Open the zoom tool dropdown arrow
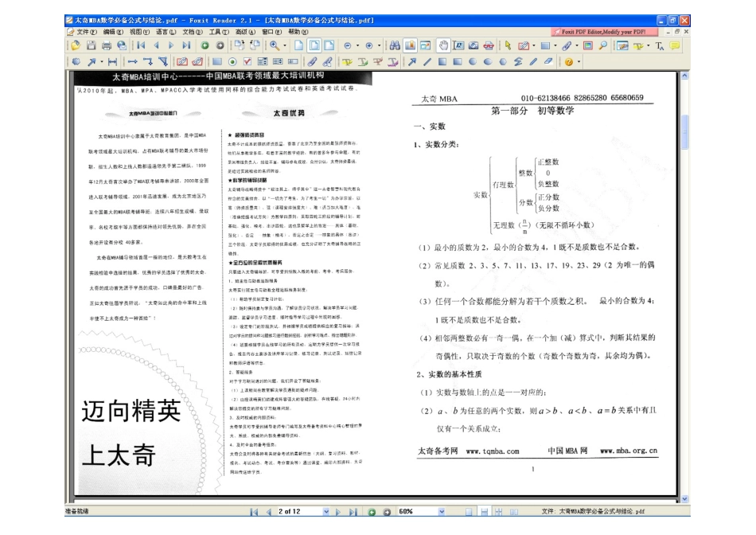 point(285,46)
